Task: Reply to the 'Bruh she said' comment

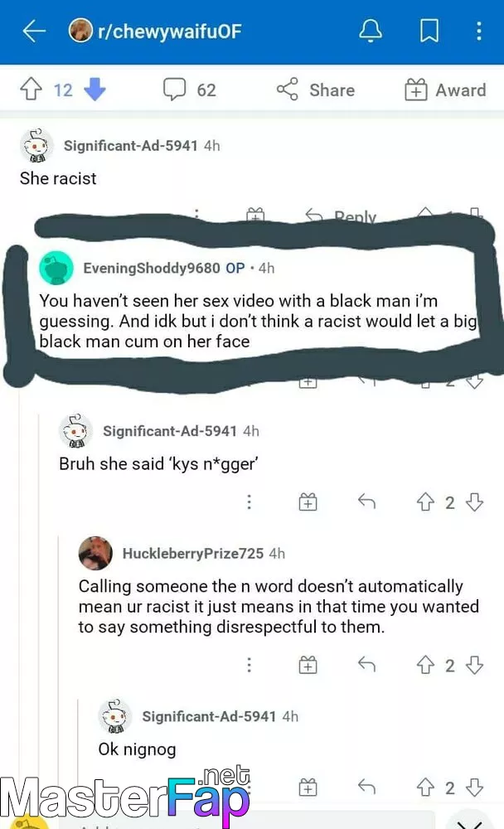Action: click(x=366, y=502)
